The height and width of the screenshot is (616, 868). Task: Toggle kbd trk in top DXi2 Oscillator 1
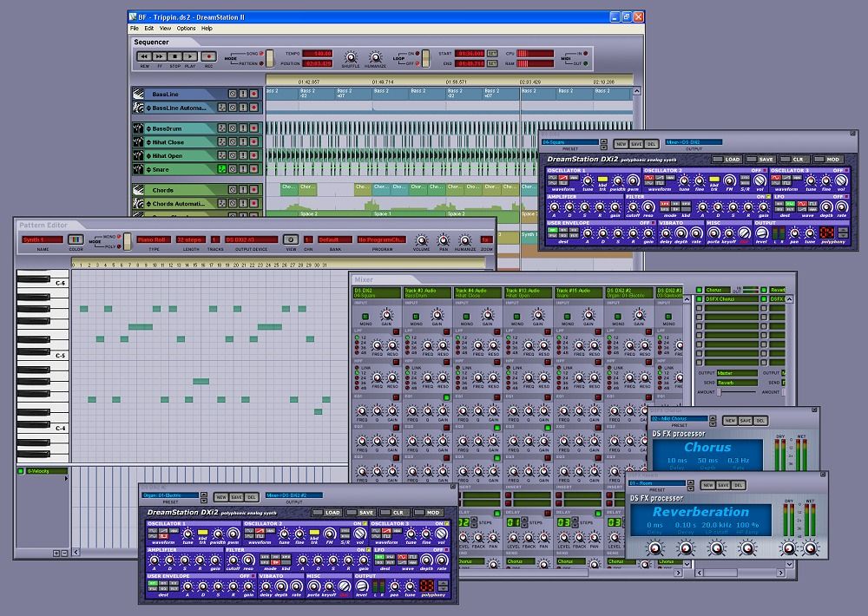click(602, 180)
